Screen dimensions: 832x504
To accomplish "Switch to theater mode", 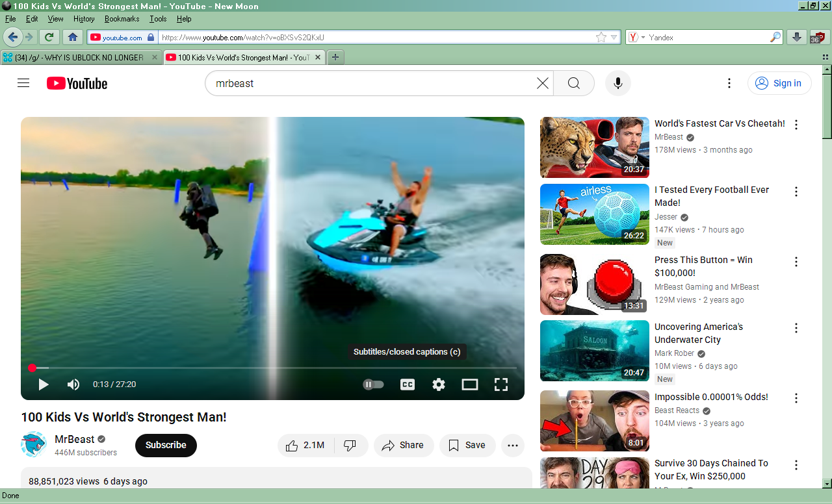I will tap(470, 384).
